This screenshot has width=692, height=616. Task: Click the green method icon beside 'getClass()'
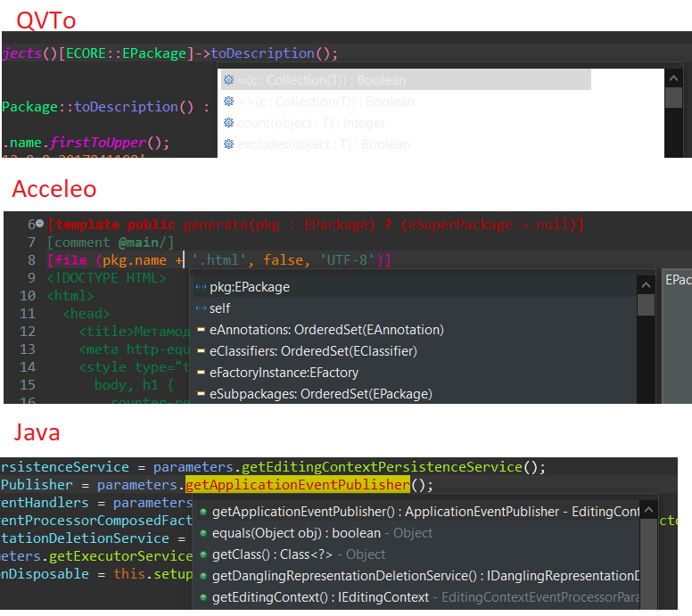203,554
